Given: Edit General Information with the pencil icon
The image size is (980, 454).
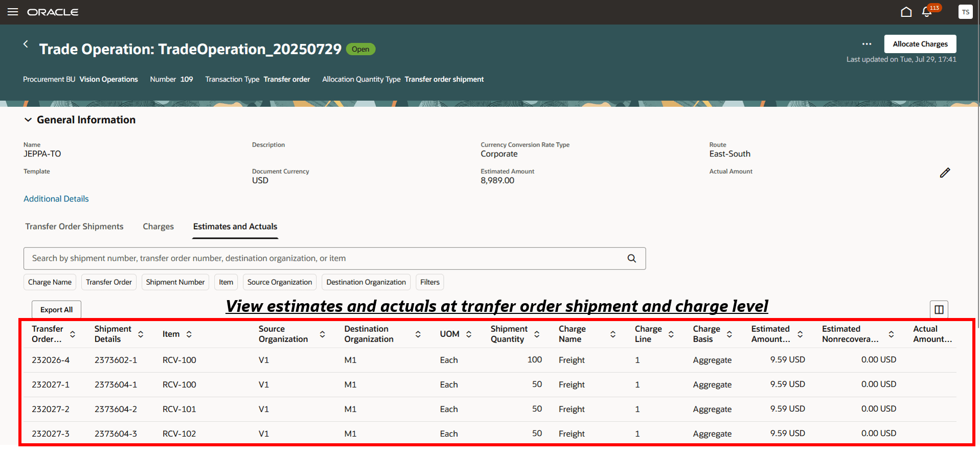Looking at the screenshot, I should (945, 173).
